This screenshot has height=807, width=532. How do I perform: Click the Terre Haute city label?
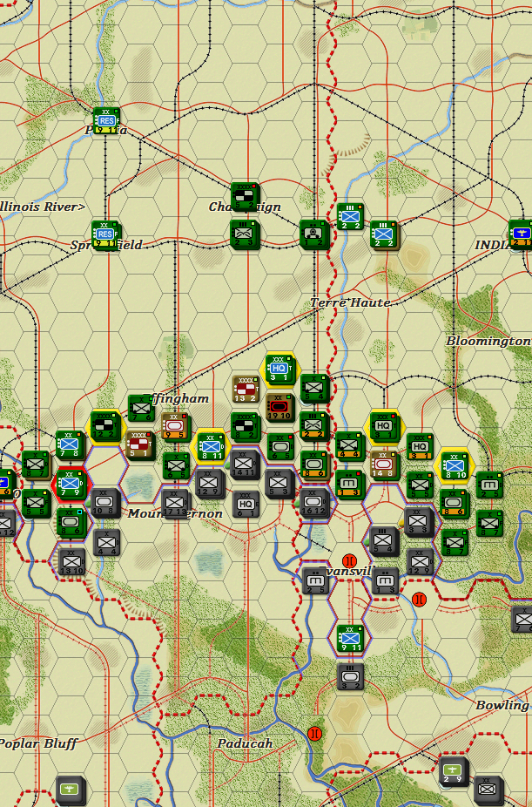pyautogui.click(x=350, y=302)
